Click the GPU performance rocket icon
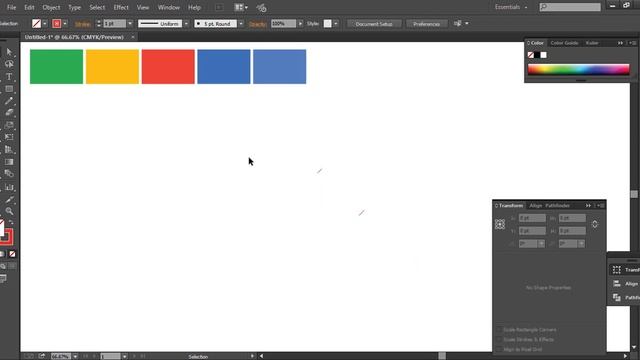Screen dimensions: 640x360 pos(262,8)
